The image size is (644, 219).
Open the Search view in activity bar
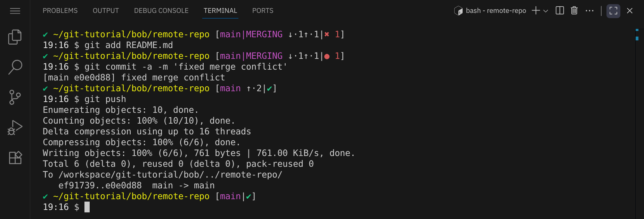pyautogui.click(x=15, y=67)
